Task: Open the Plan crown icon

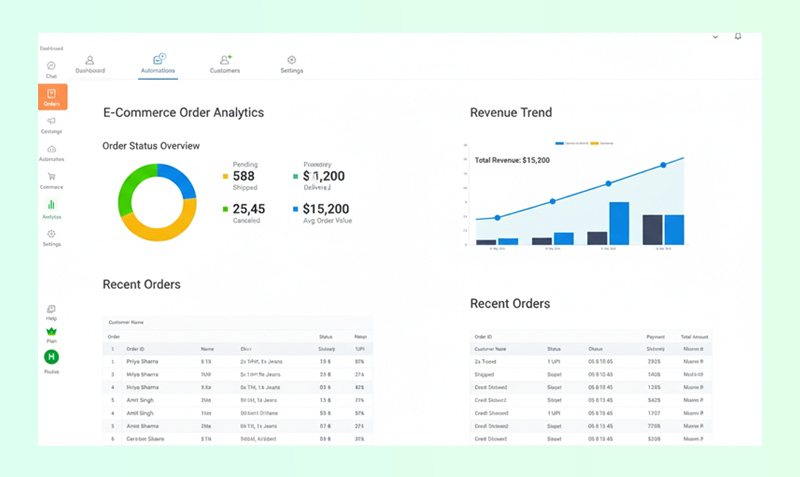Action: (51, 333)
